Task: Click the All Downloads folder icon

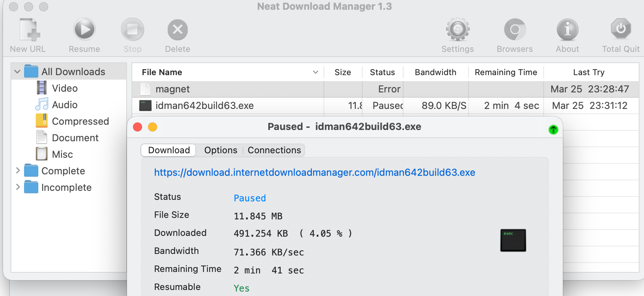Action: (x=31, y=71)
